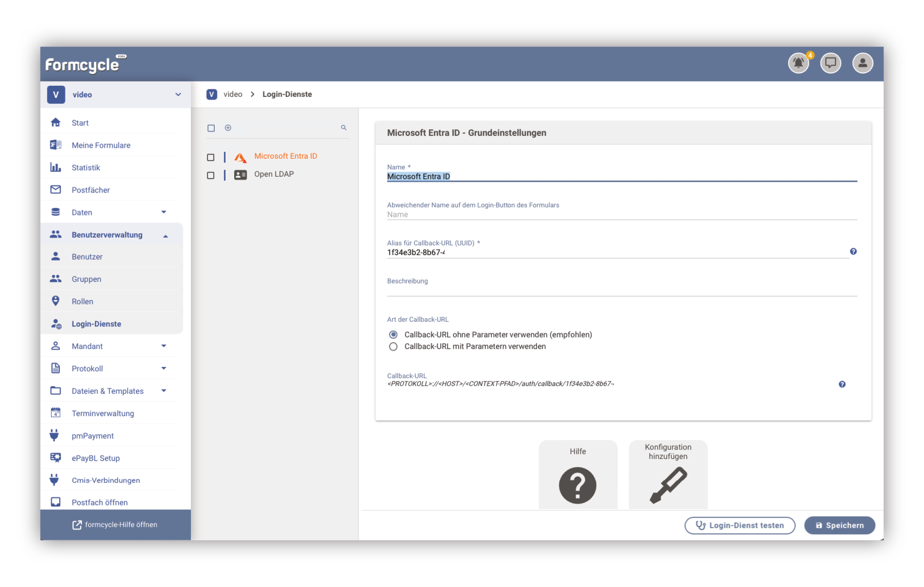Expand the Protokoll menu arrow
The image size is (924, 587).
tap(164, 368)
